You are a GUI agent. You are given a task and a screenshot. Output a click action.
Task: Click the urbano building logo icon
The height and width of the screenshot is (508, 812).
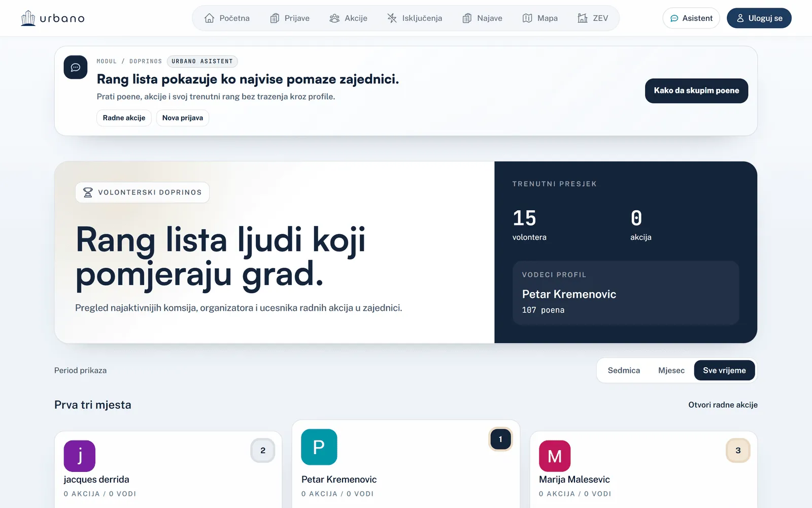[28, 18]
